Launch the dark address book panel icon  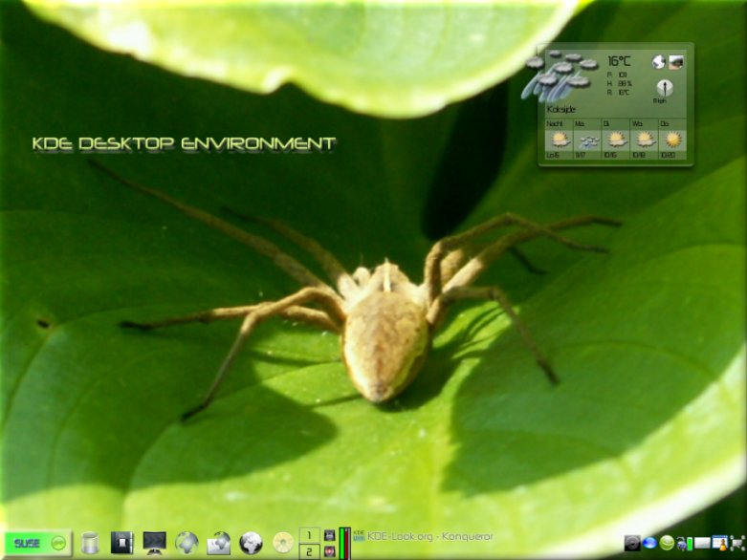click(x=122, y=543)
